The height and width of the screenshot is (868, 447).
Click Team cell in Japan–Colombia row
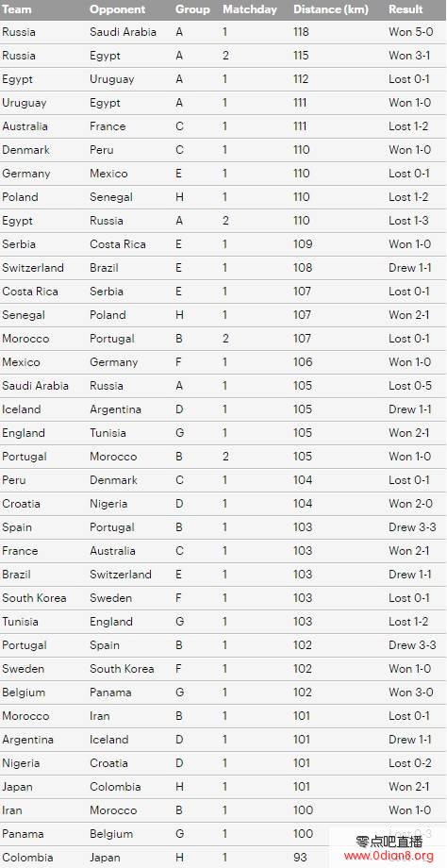17,787
